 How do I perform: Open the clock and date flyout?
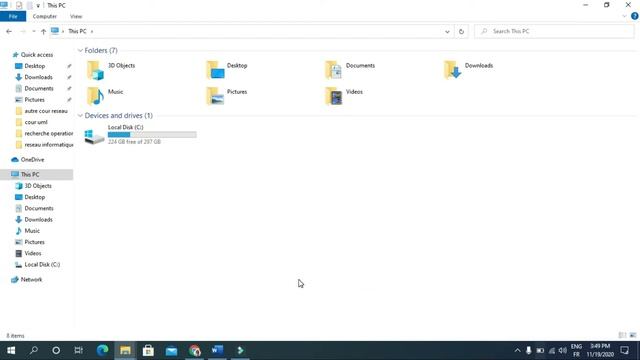point(600,350)
